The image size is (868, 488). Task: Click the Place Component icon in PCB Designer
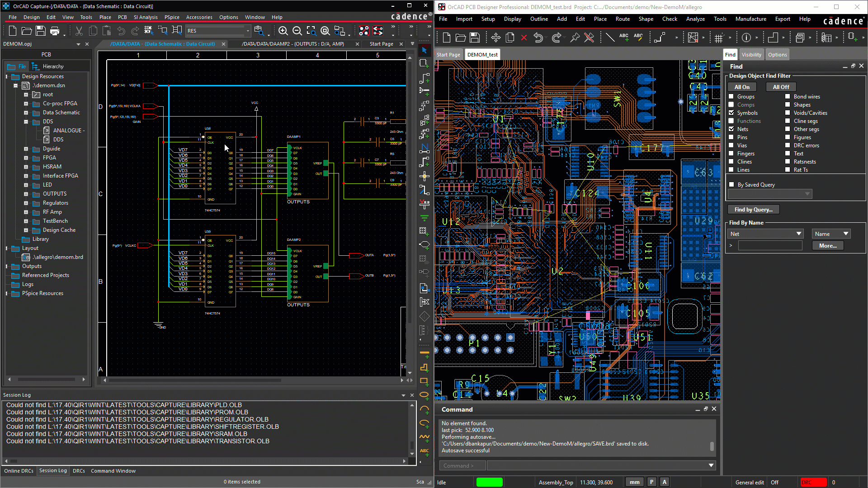pos(852,38)
